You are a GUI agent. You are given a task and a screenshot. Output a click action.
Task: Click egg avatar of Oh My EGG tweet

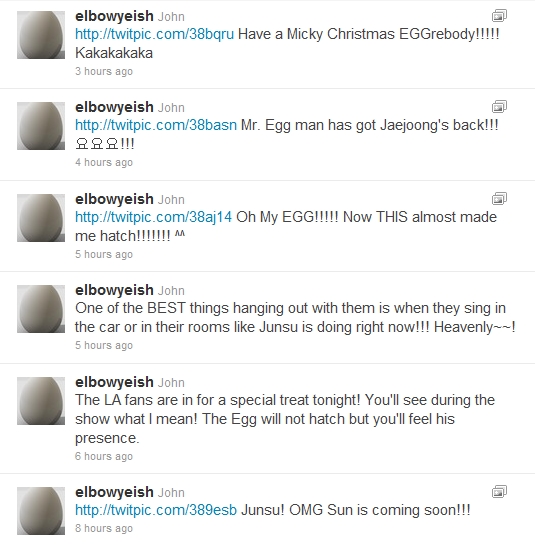coord(41,218)
